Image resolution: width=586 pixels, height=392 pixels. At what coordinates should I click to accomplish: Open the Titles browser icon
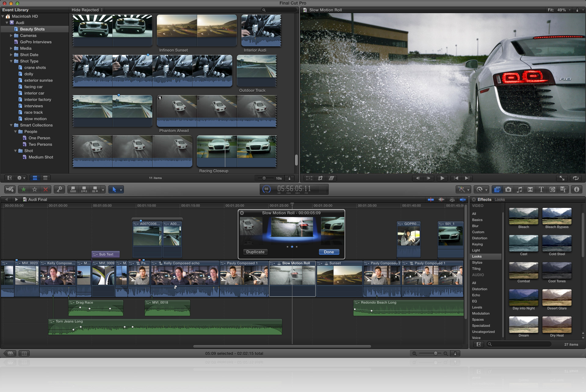(x=541, y=189)
